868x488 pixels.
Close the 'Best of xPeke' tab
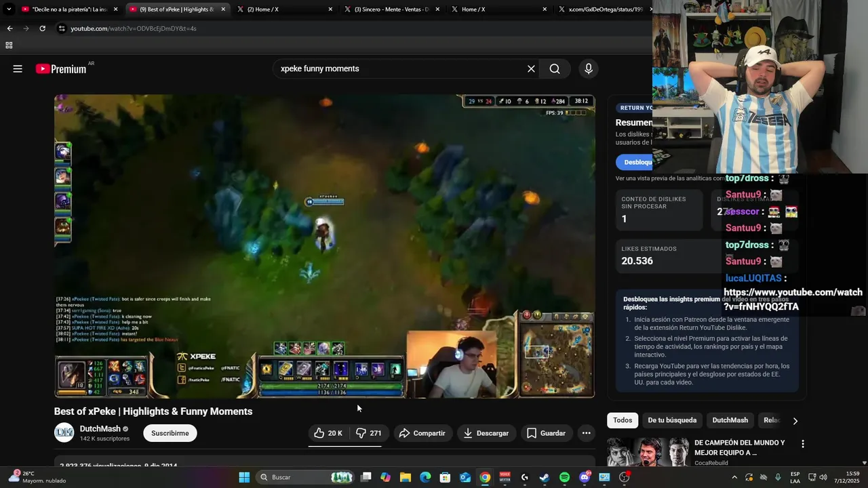click(223, 9)
